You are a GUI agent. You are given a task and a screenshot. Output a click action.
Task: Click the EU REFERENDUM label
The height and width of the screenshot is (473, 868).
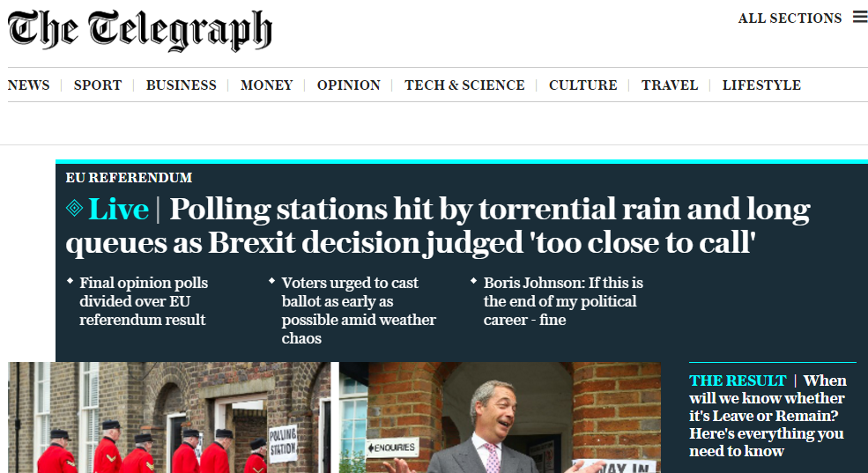pyautogui.click(x=129, y=178)
